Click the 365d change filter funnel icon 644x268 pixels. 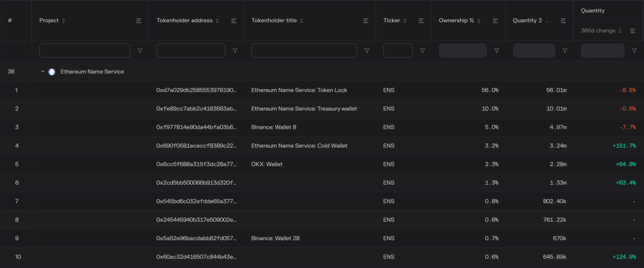[634, 50]
